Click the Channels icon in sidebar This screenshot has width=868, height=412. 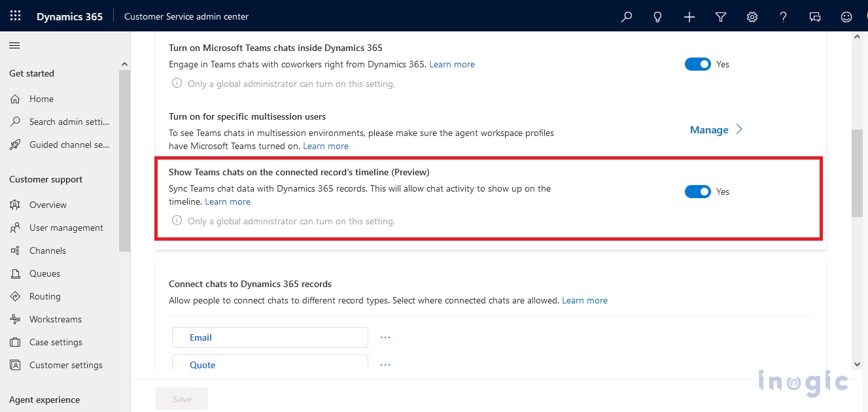click(16, 250)
